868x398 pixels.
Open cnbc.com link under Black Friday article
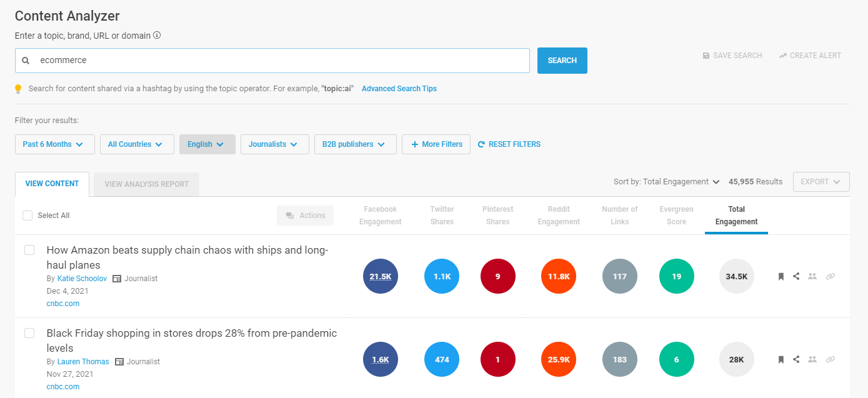[63, 387]
